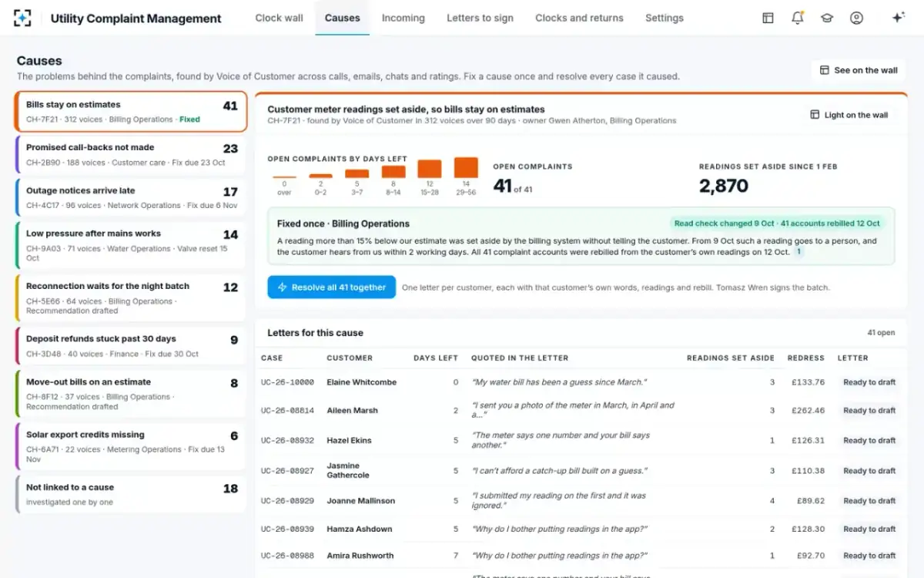Click the Case column header
The width and height of the screenshot is (924, 578).
(x=272, y=358)
